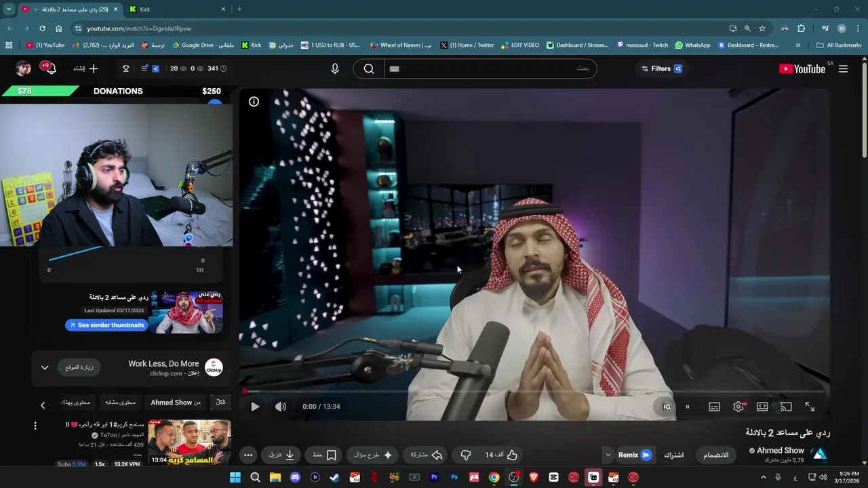Click the address bar URL
The image size is (868, 488).
(139, 28)
